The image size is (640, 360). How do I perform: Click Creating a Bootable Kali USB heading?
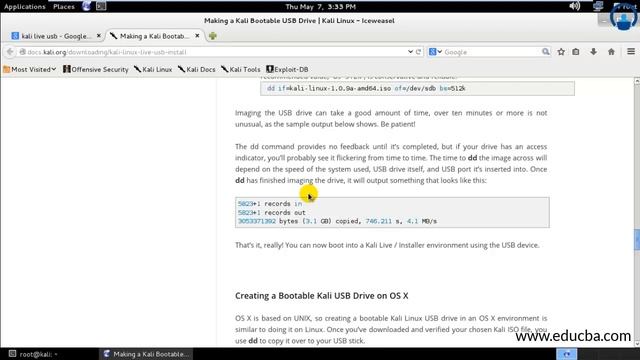pyautogui.click(x=322, y=296)
